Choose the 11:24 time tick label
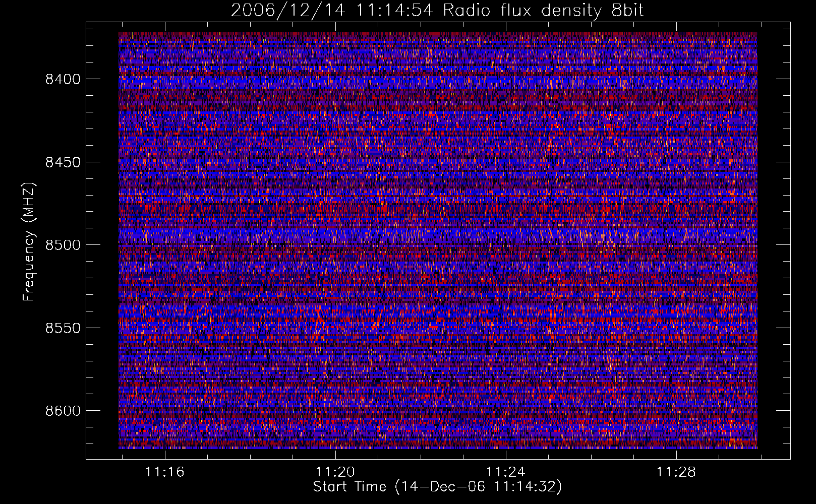 [x=505, y=472]
